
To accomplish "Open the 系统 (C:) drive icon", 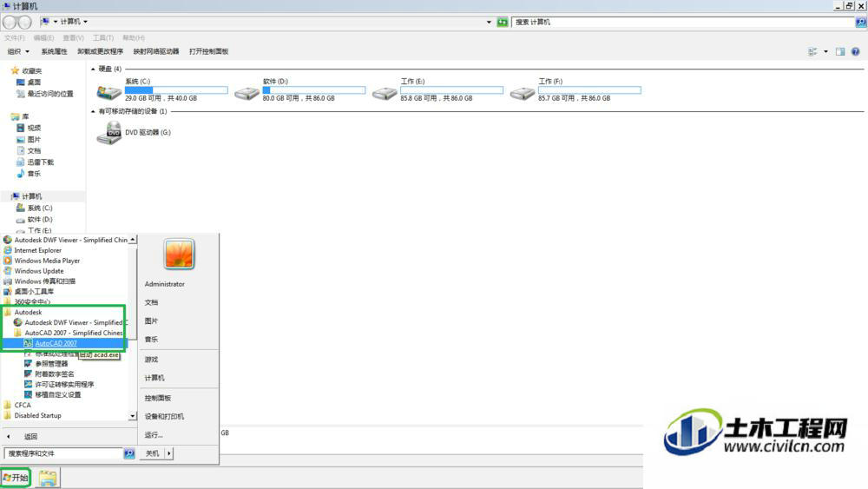I will [x=109, y=92].
